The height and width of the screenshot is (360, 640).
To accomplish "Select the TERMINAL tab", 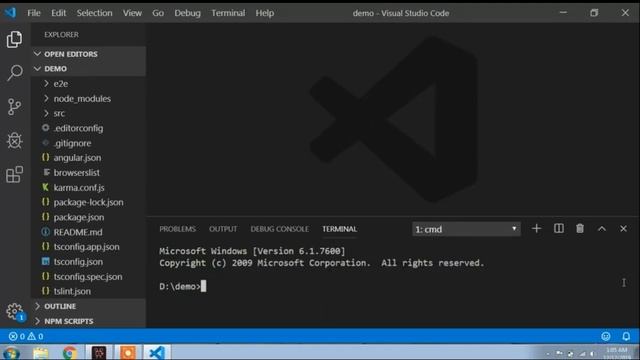I will 339,229.
